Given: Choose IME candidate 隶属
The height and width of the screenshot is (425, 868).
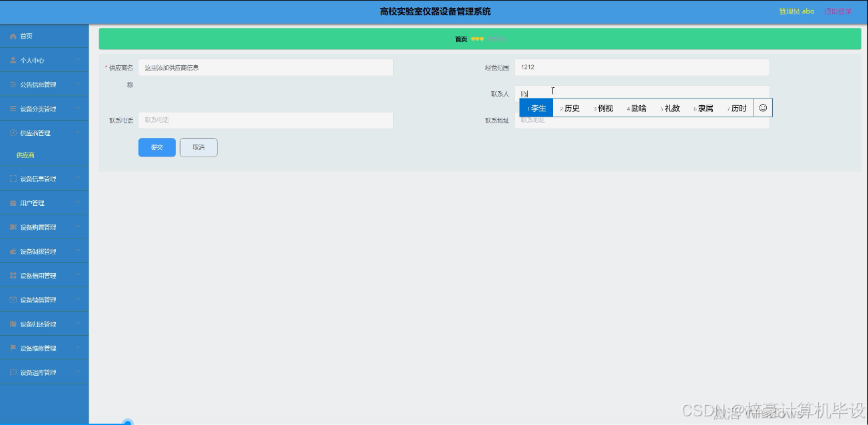Looking at the screenshot, I should click(x=704, y=108).
